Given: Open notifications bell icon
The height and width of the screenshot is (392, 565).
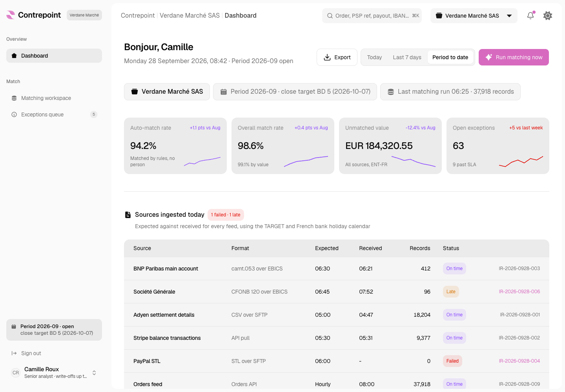Looking at the screenshot, I should pos(530,16).
